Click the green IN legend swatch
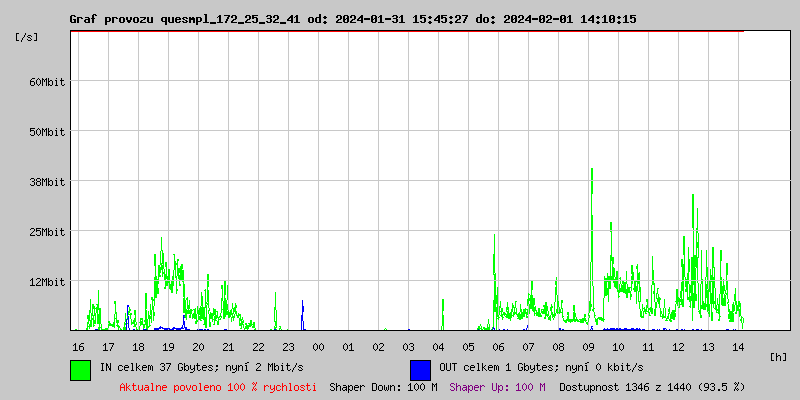Image resolution: width=800 pixels, height=400 pixels. [x=80, y=369]
